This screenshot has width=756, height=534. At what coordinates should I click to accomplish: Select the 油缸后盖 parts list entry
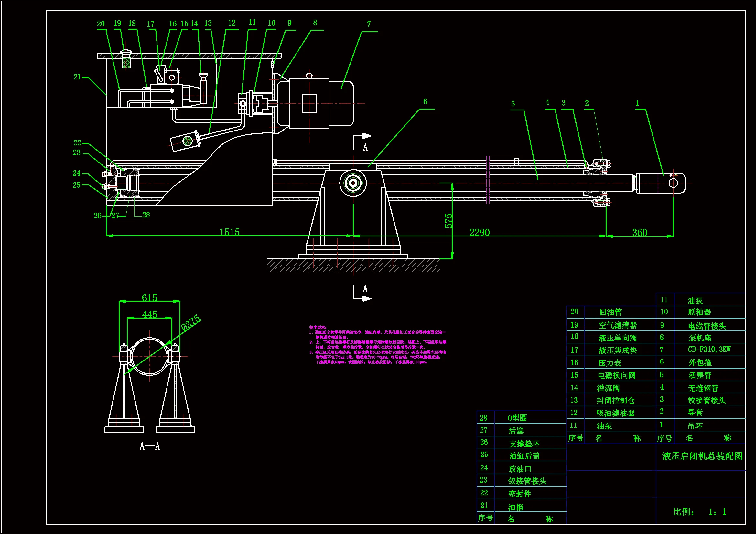(x=524, y=456)
